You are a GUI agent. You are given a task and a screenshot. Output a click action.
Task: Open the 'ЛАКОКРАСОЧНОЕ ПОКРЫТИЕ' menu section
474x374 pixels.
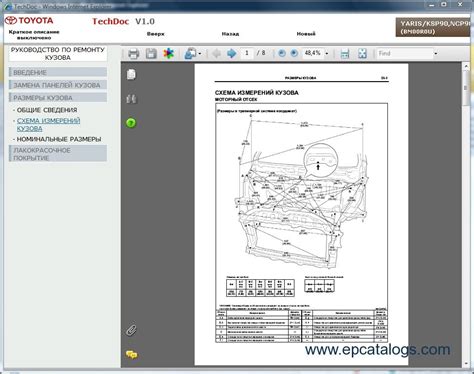pyautogui.click(x=58, y=154)
